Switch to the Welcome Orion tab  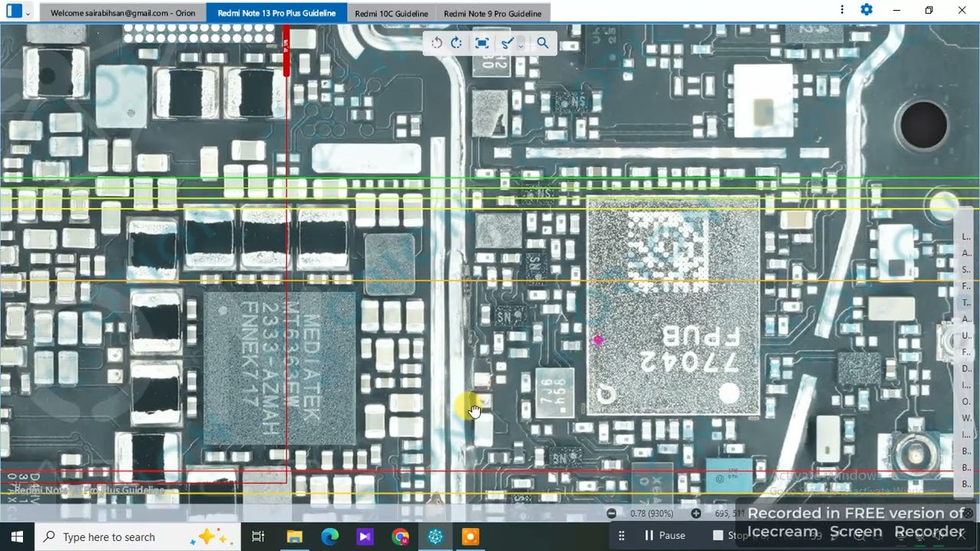[122, 13]
